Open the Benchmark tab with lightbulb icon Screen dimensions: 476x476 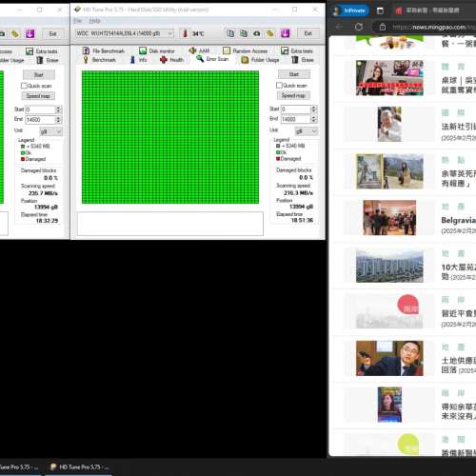[x=100, y=60]
